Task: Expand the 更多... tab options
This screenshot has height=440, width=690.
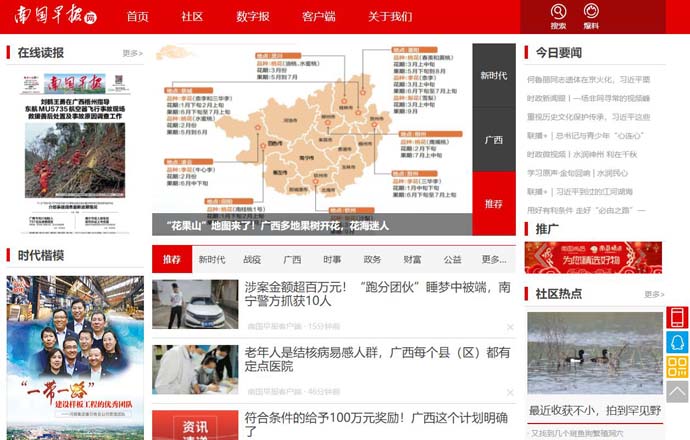Action: point(494,260)
